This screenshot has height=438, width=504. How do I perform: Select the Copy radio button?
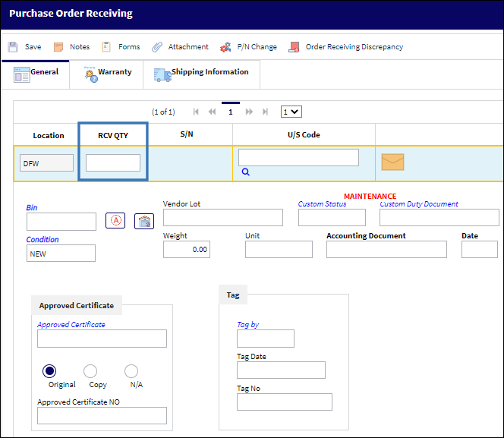pyautogui.click(x=90, y=371)
